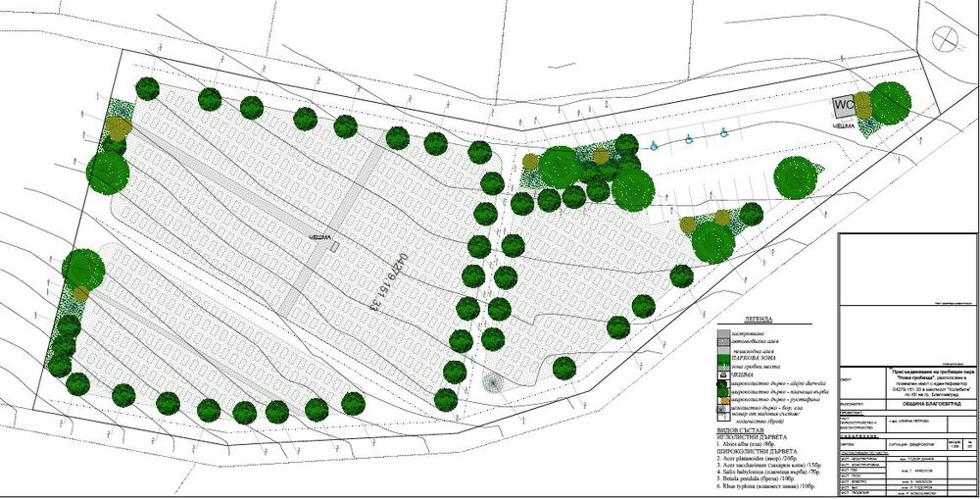
Task: Click the large green tree beside WC
Action: click(890, 102)
